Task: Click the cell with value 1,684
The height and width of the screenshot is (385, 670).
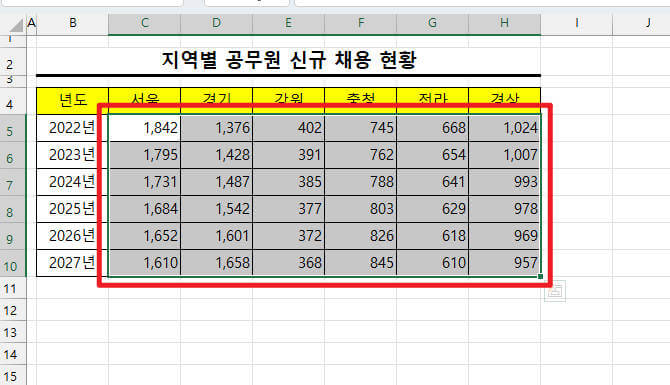Action: click(x=144, y=209)
